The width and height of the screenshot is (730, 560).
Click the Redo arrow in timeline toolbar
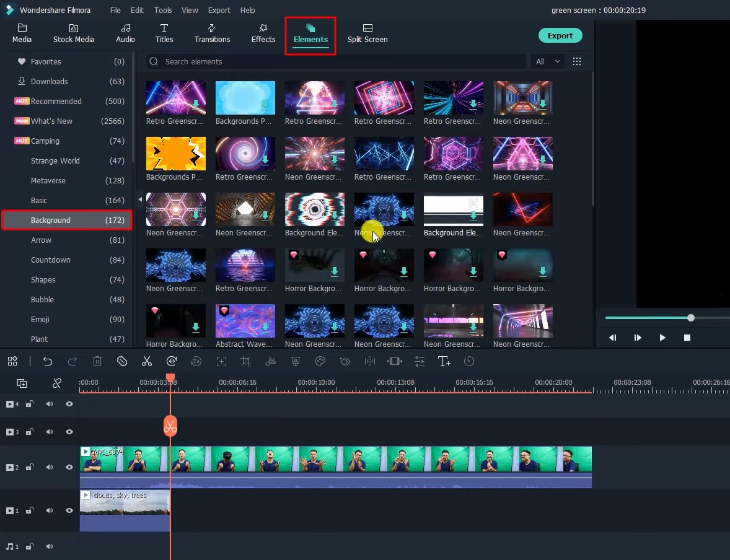[x=72, y=361]
